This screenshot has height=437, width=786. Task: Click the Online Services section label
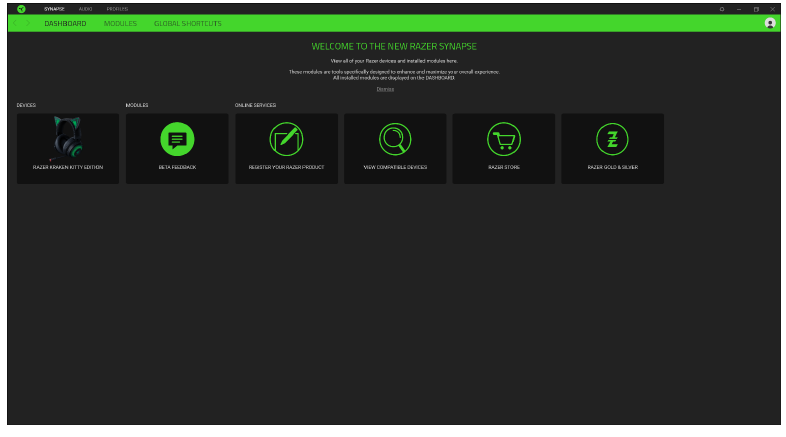point(256,105)
